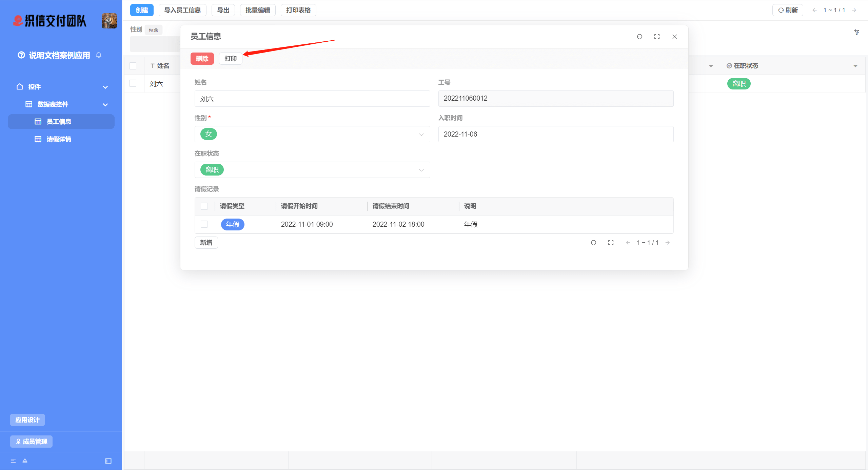This screenshot has height=470, width=868.
Task: Check the 刘六 row checkbox
Action: pyautogui.click(x=133, y=83)
